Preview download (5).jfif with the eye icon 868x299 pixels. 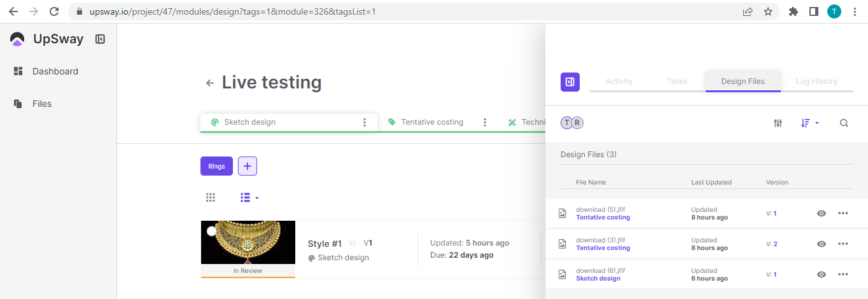822,214
